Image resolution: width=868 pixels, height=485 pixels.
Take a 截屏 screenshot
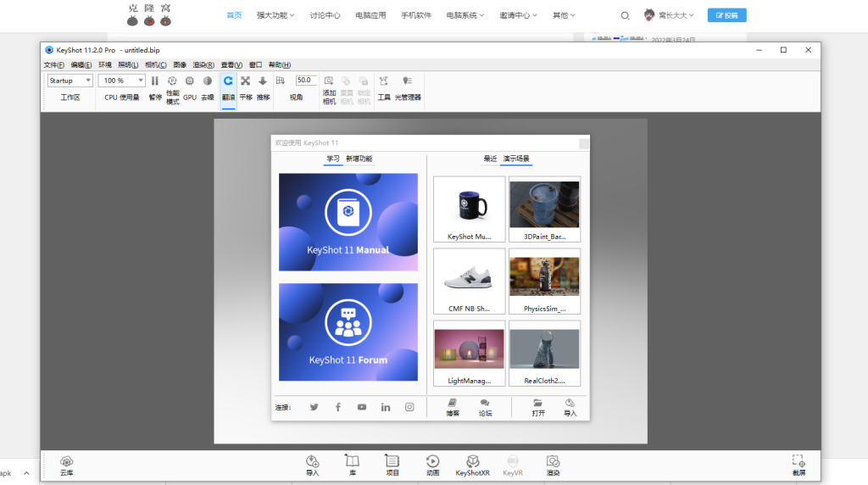coord(798,465)
